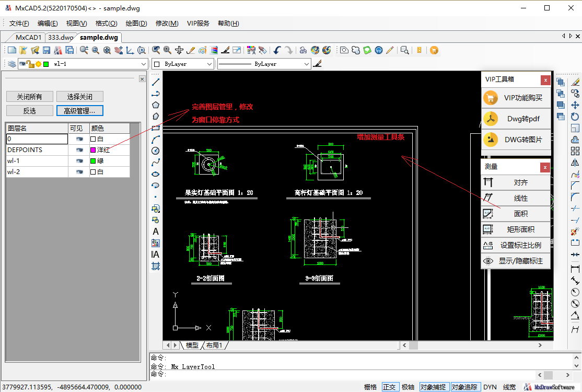Click the Undo arrow icon
The image size is (582, 392).
[277, 50]
